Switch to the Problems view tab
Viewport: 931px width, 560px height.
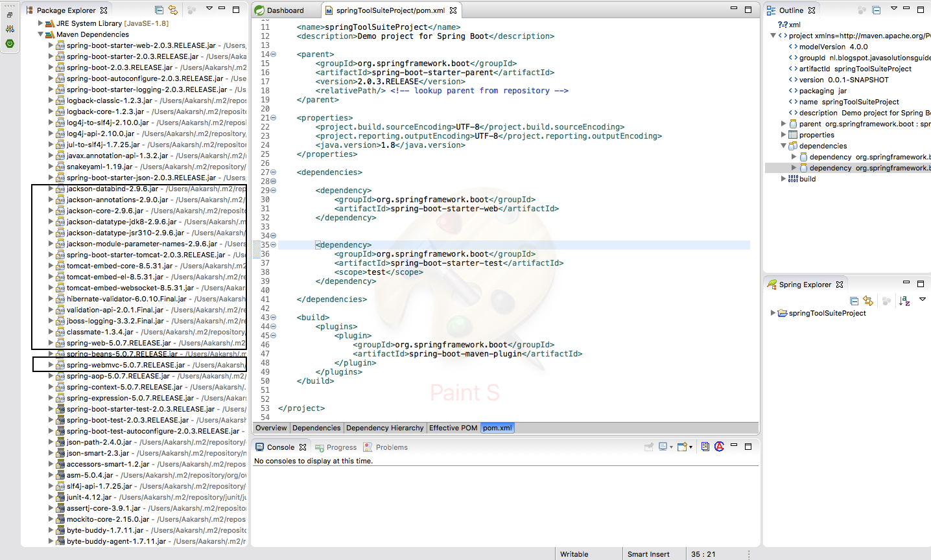tap(386, 447)
